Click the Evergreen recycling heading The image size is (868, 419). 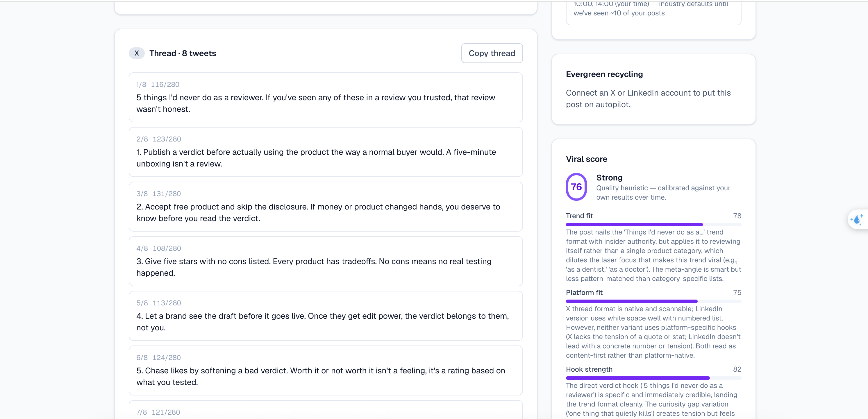(x=604, y=74)
